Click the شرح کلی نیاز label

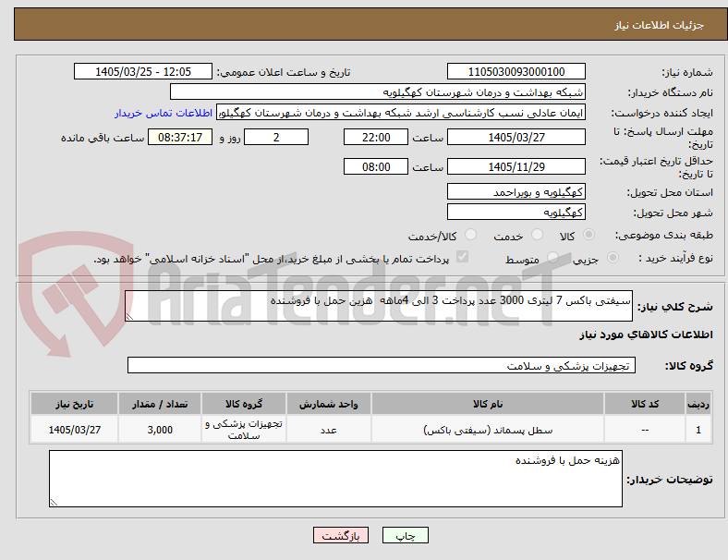[x=674, y=307]
